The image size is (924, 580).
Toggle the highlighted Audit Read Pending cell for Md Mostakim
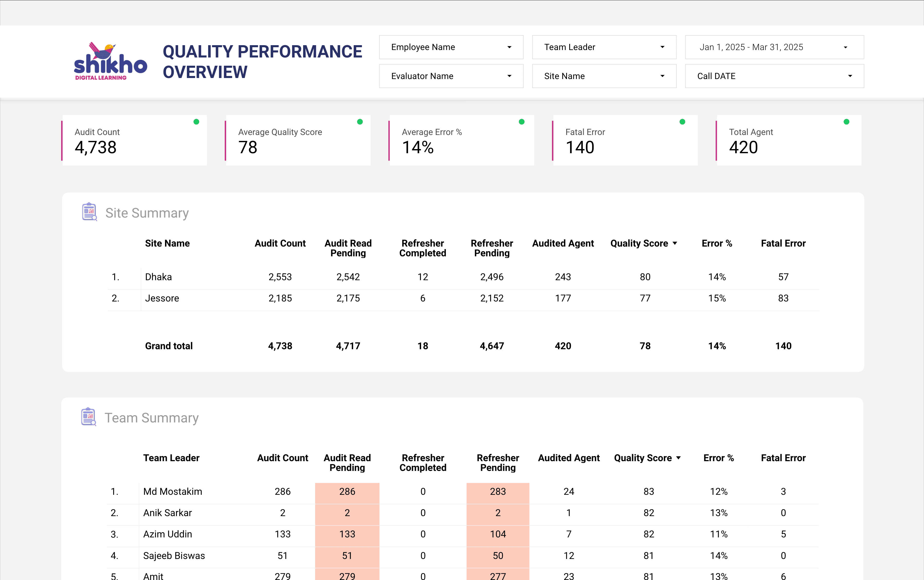(347, 491)
